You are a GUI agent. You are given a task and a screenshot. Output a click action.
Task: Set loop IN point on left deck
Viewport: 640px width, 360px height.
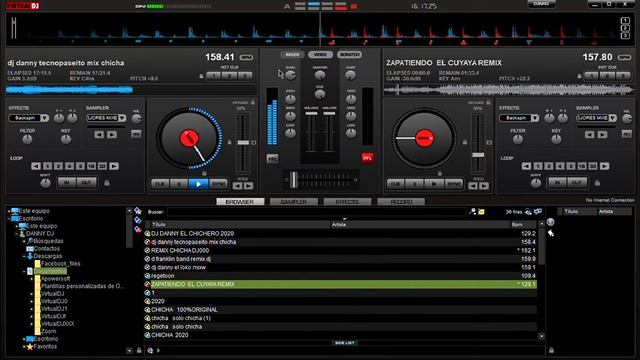point(67,182)
